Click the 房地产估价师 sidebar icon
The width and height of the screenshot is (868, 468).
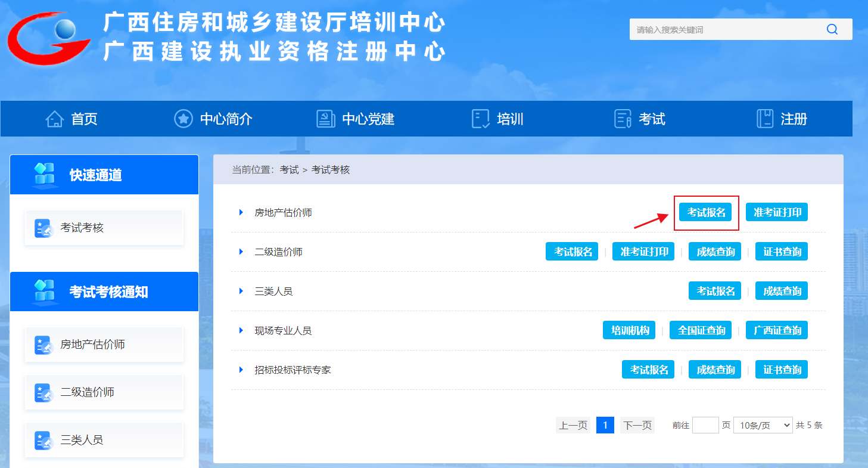[x=43, y=345]
